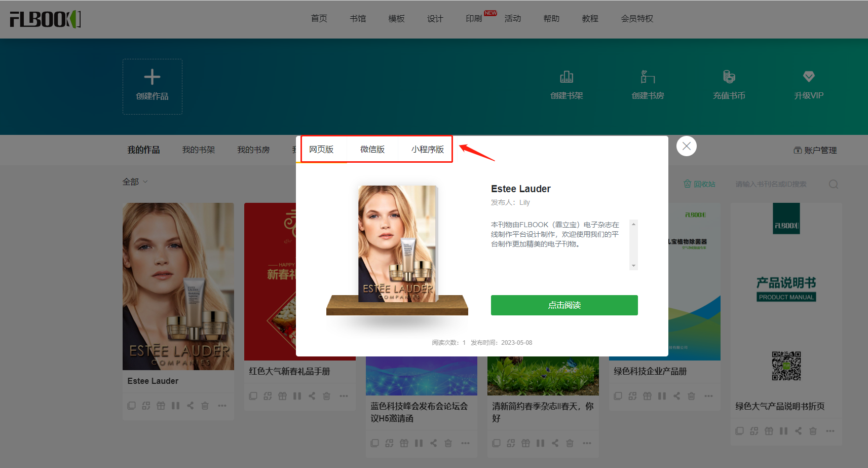Open the 会员特权 navigation item
Viewport: 868px width, 468px height.
[x=637, y=19]
